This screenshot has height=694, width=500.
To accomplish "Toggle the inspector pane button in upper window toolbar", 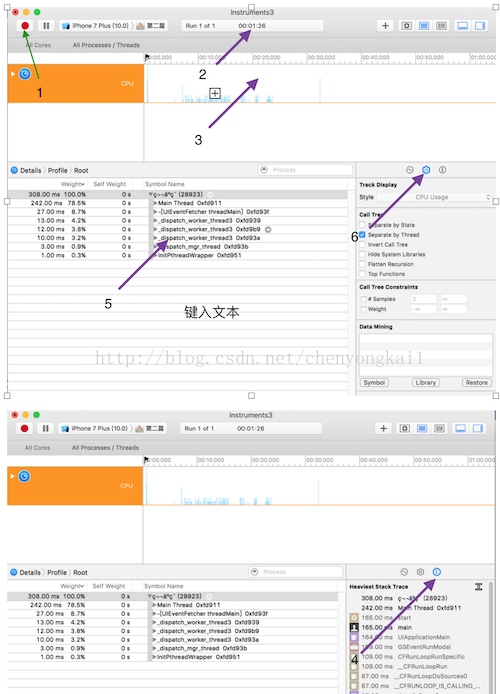I will click(x=480, y=26).
